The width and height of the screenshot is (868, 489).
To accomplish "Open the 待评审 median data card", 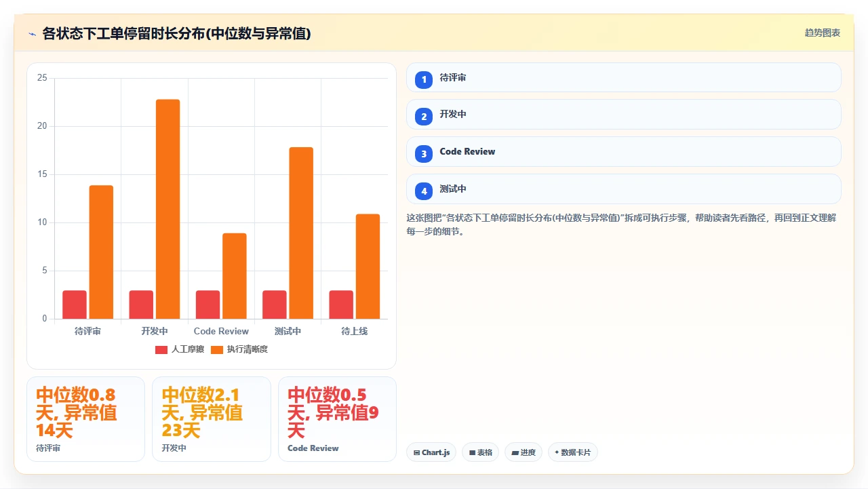I will 85,419.
